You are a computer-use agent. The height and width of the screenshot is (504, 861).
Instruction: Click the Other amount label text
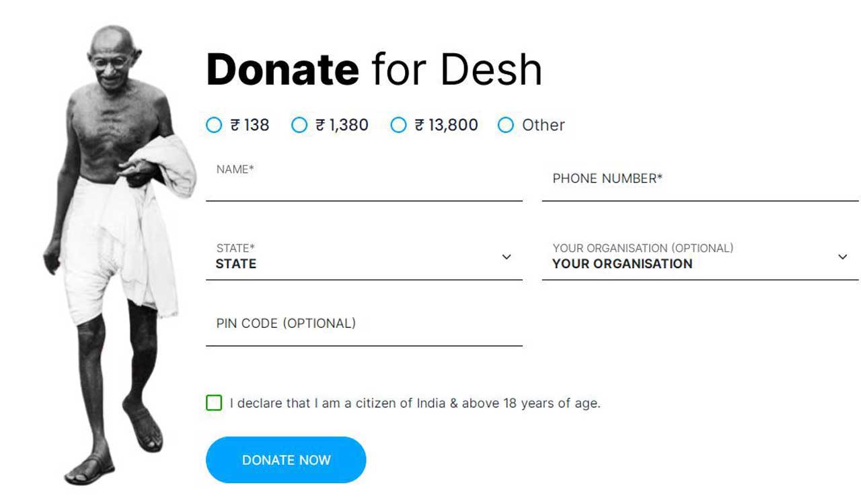(544, 124)
